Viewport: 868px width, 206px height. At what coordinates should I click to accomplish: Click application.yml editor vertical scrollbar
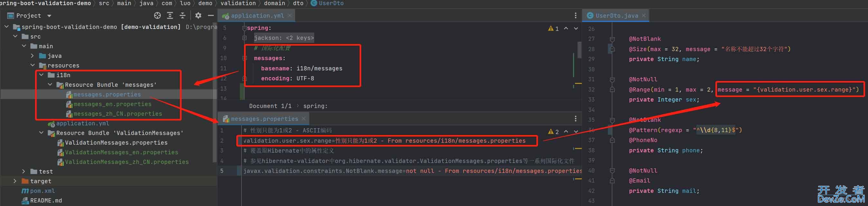(x=579, y=50)
